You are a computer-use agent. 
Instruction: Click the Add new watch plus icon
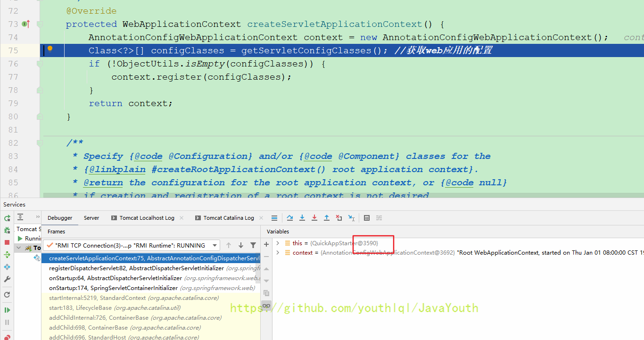pos(266,244)
